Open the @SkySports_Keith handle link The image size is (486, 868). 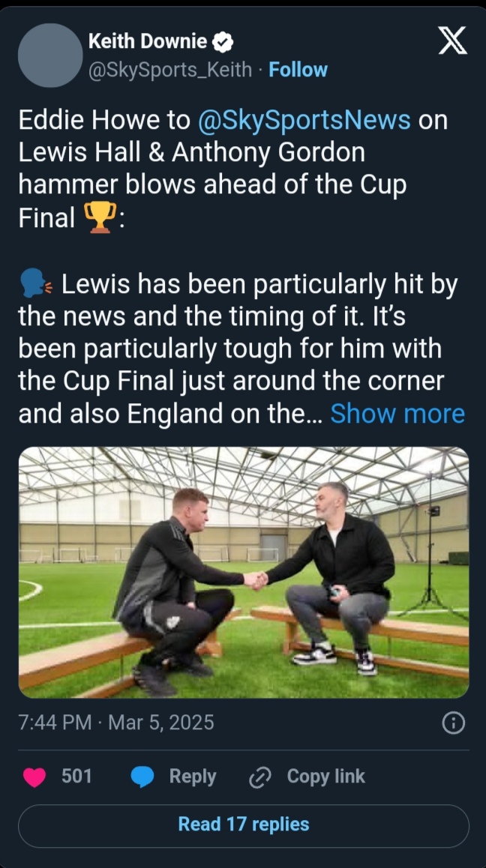(x=170, y=70)
